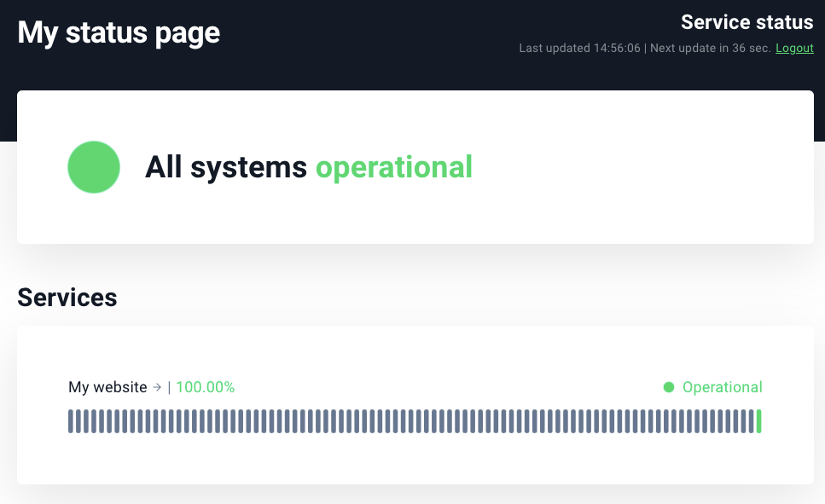Image resolution: width=825 pixels, height=504 pixels.
Task: Click the My status page title
Action: pos(119,32)
